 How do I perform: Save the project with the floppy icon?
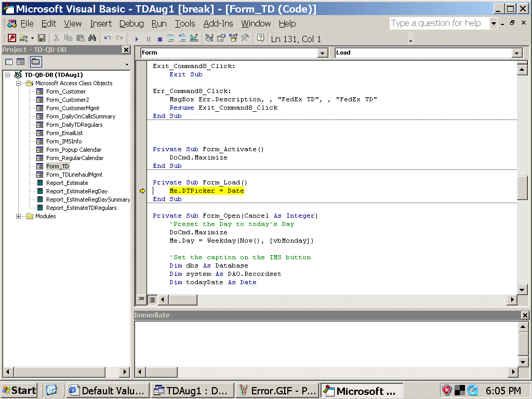(42, 38)
